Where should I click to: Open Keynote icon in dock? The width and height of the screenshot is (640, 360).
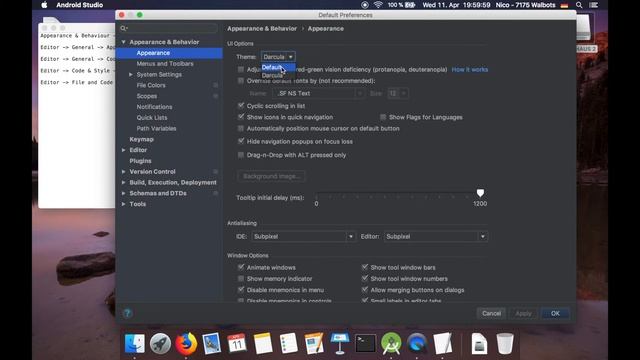pyautogui.click(x=340, y=343)
